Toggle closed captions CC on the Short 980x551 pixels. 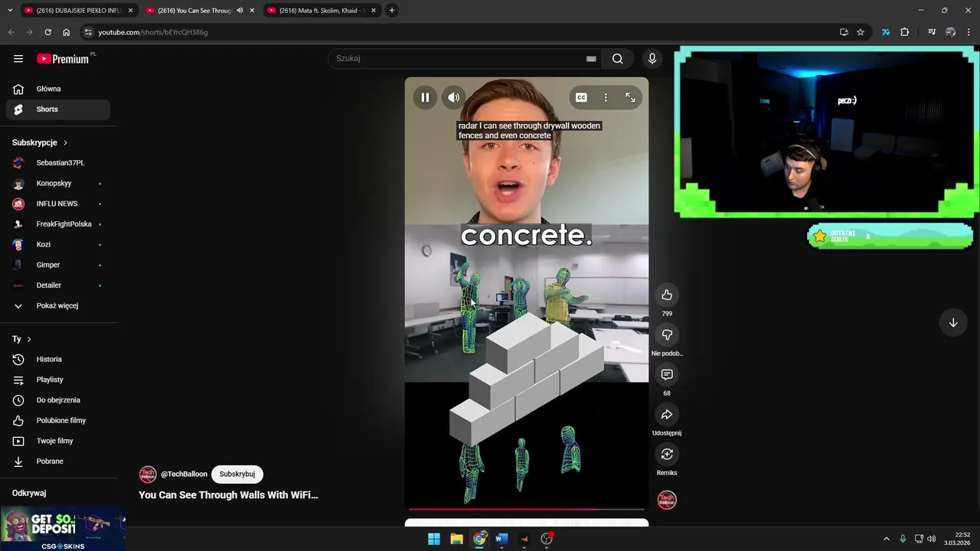(581, 97)
